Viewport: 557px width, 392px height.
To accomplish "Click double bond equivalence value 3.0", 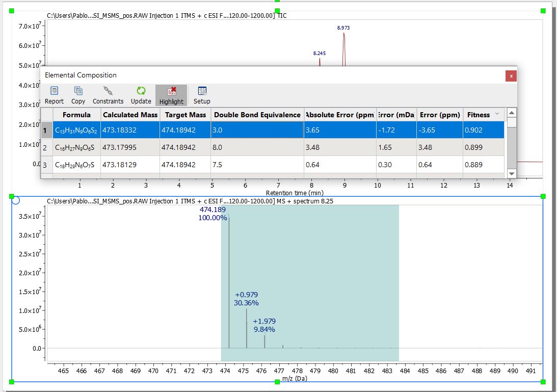I will pyautogui.click(x=218, y=130).
